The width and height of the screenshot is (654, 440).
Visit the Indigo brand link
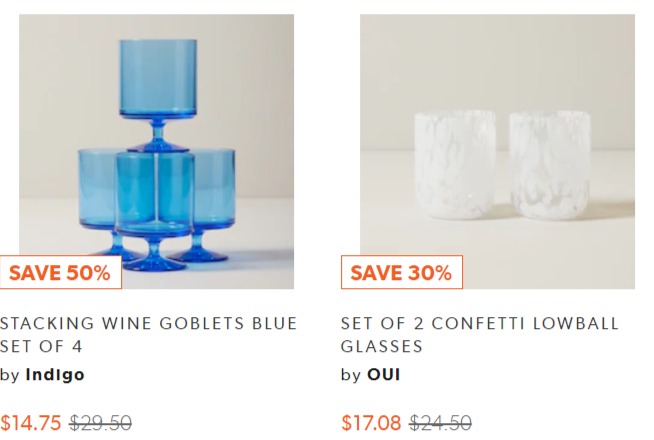55,375
